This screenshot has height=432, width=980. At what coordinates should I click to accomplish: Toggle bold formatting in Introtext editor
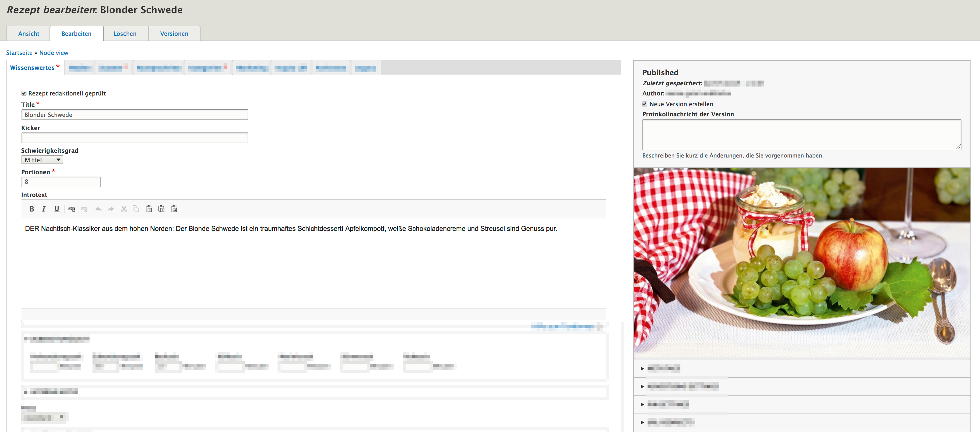click(x=32, y=209)
